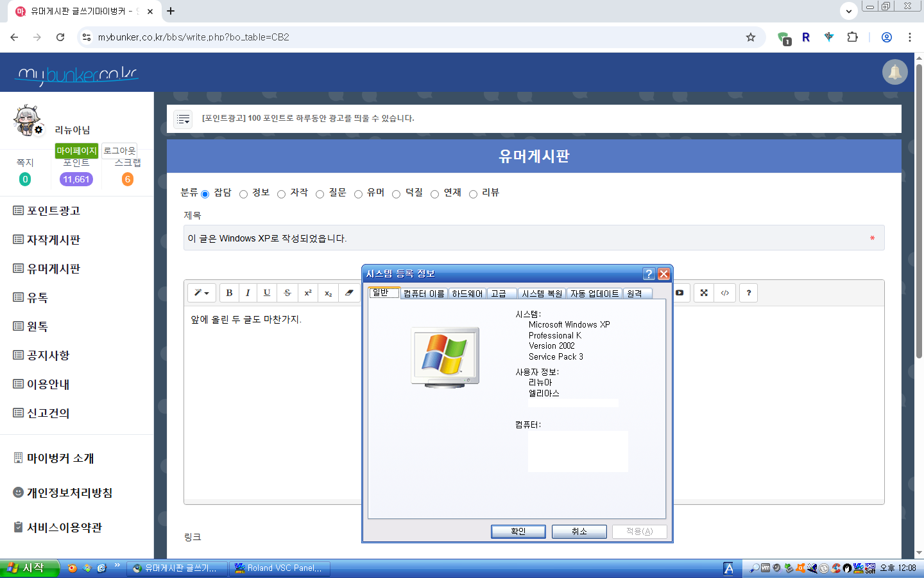Open the editor help question-mark button
Screen dimensions: 924x578
pyautogui.click(x=748, y=293)
